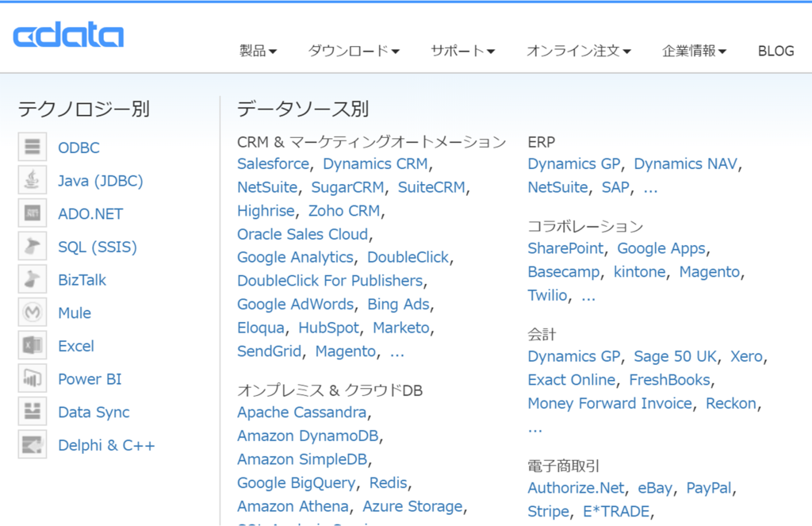Open the Xero link

746,356
